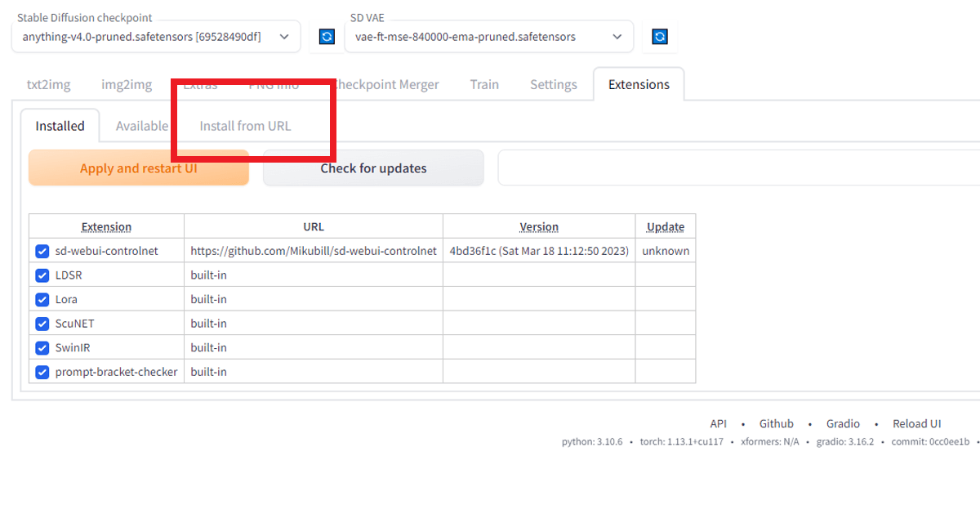Image resolution: width=980 pixels, height=514 pixels.
Task: Go to the Settings tab
Action: point(553,84)
